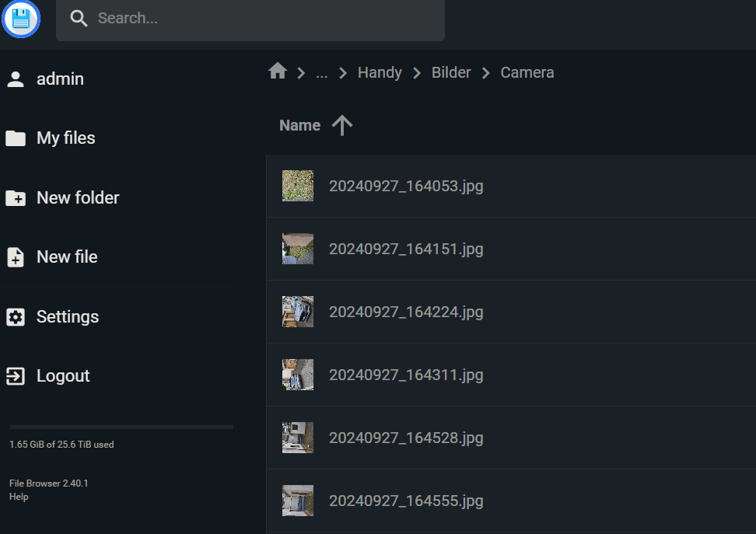756x534 pixels.
Task: Focus the Search input field
Action: pos(250,19)
